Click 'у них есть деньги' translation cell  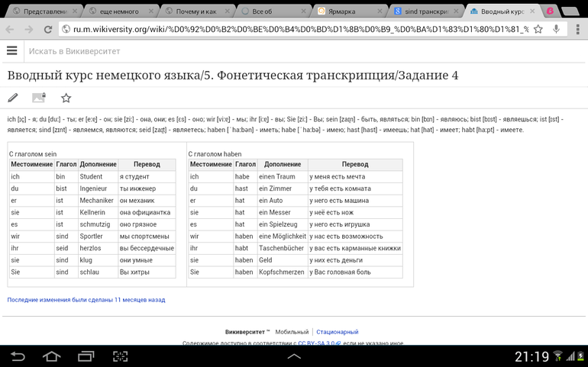355,260
